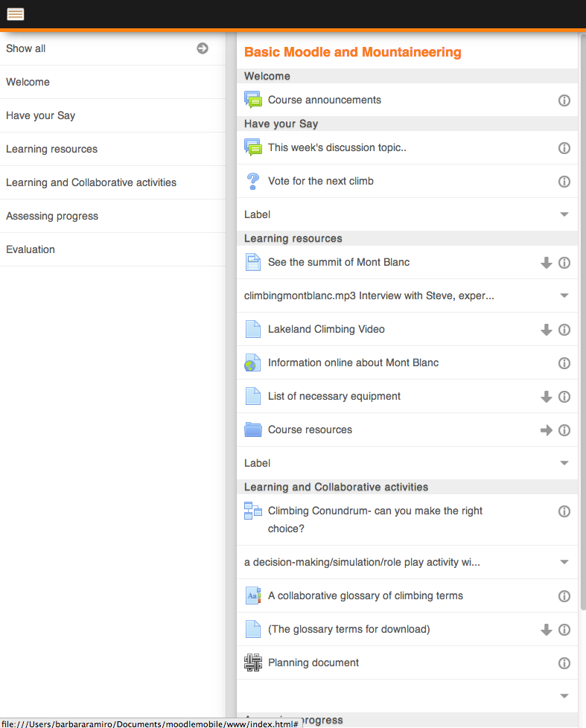The image size is (586, 728).
Task: Click the Basic Moodle and Mountaineering title
Action: [x=352, y=52]
